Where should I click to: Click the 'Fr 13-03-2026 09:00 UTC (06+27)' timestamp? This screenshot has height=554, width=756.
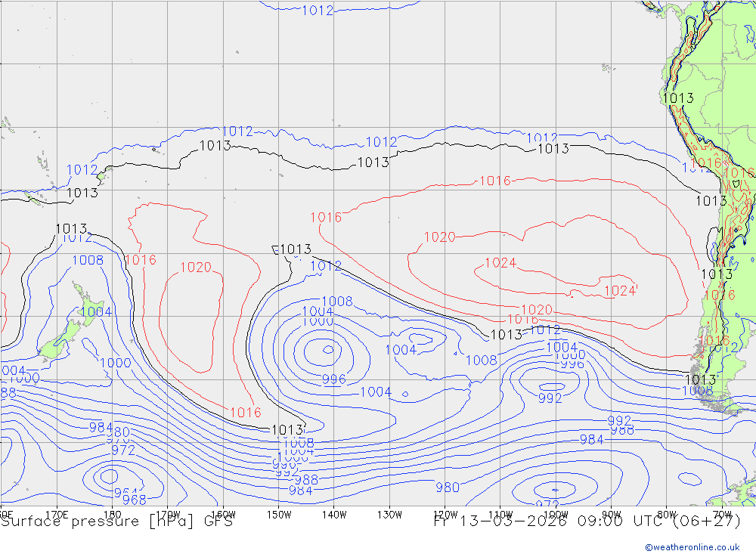(587, 522)
